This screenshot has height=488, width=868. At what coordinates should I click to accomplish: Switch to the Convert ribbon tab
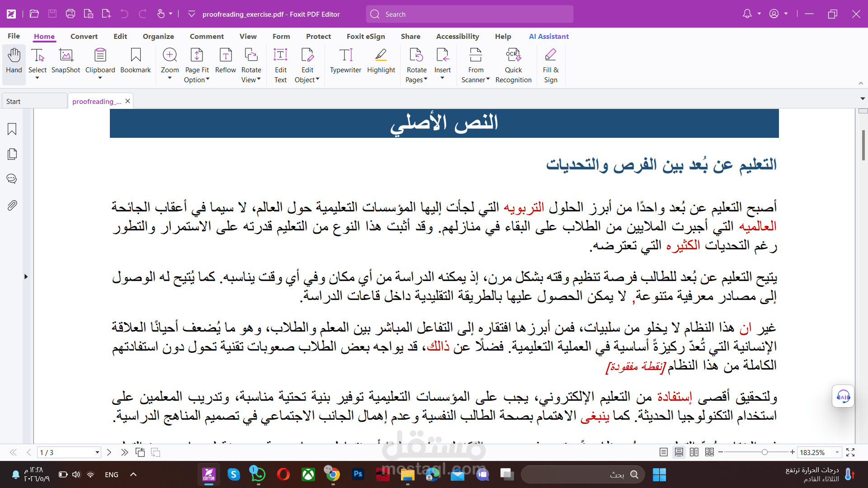(x=84, y=36)
